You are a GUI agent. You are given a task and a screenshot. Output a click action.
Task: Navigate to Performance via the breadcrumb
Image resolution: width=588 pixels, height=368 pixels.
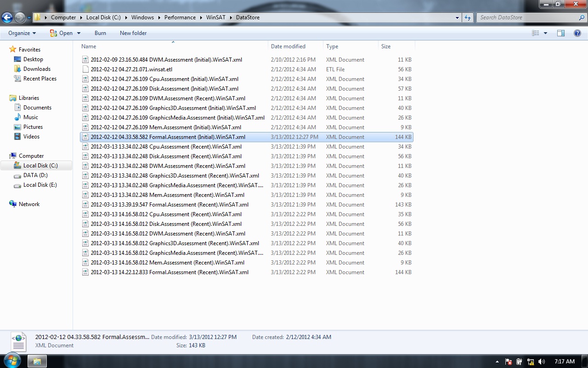click(x=180, y=17)
